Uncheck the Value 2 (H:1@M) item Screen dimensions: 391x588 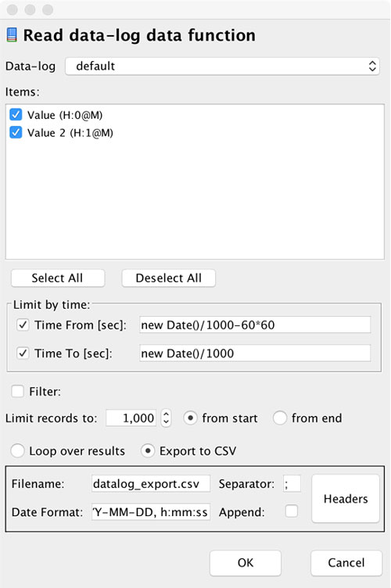[16, 133]
